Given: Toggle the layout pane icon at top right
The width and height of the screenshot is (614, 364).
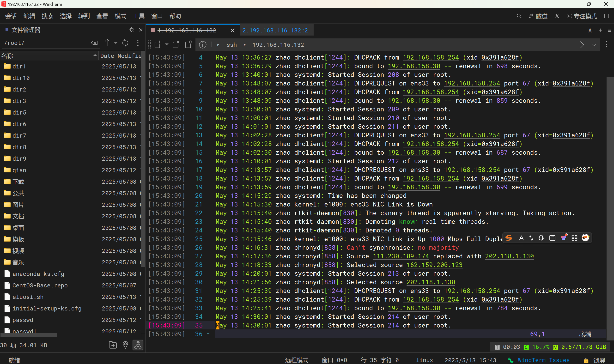Looking at the screenshot, I should 606,16.
